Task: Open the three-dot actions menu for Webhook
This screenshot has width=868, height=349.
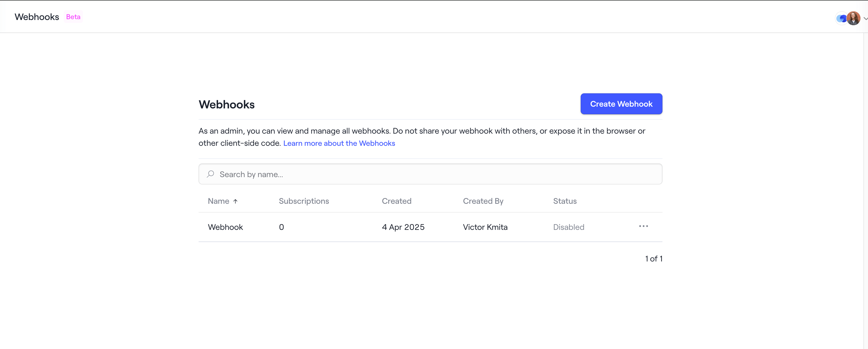Action: click(x=644, y=226)
